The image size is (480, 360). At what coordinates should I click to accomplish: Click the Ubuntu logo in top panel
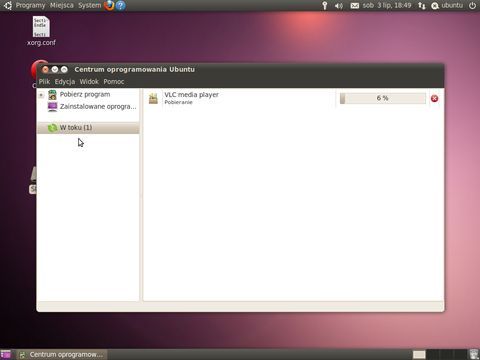[8, 5]
